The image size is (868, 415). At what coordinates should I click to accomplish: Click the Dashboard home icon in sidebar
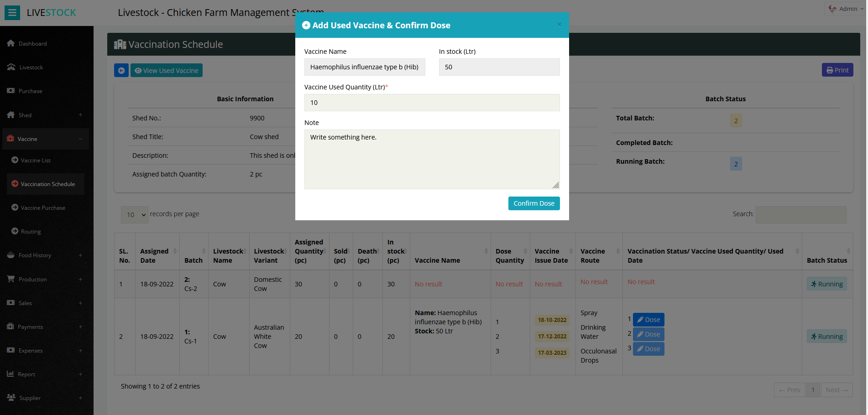click(11, 43)
